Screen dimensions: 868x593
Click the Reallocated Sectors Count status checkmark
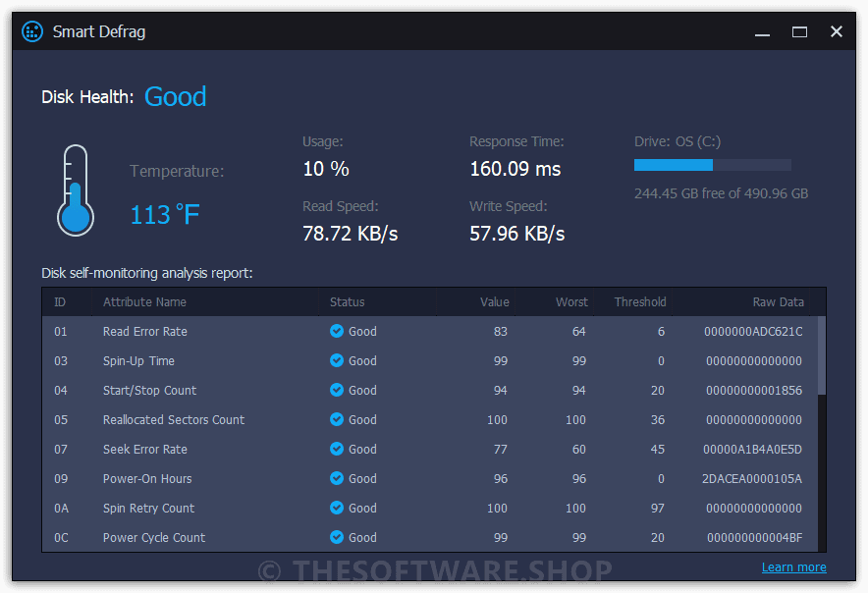[337, 419]
